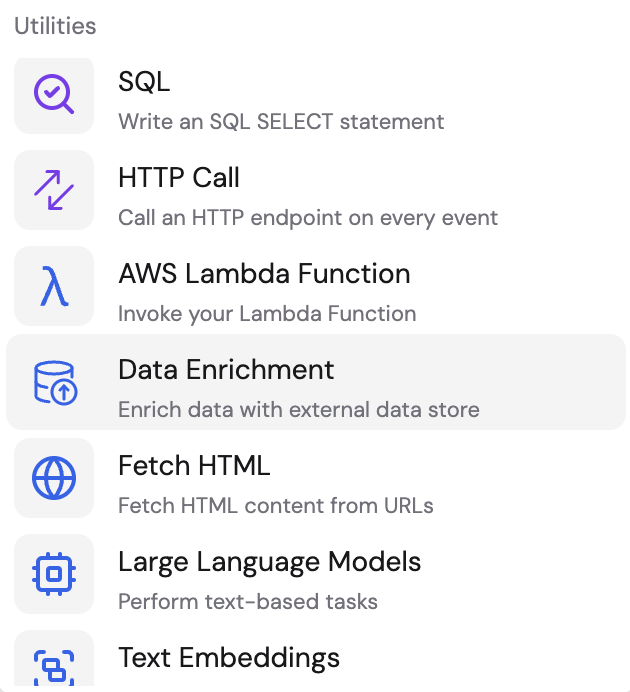Click the Data Enrichment database upload icon
The width and height of the screenshot is (630, 692).
coord(55,382)
